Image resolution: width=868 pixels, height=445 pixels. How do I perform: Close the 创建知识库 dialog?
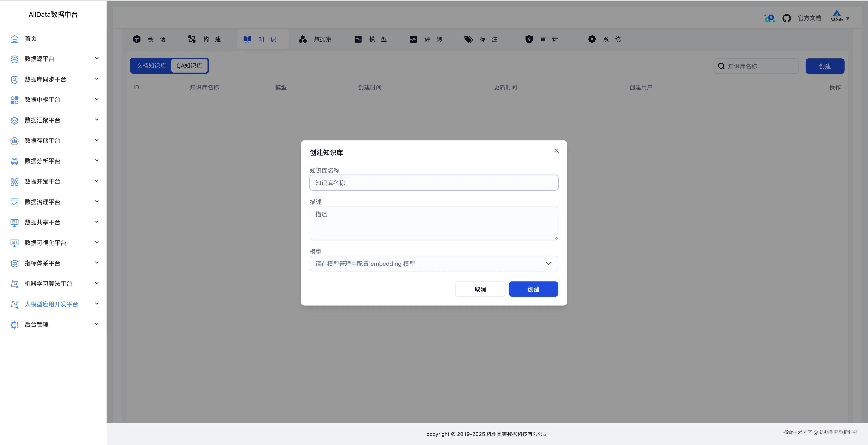pos(556,151)
